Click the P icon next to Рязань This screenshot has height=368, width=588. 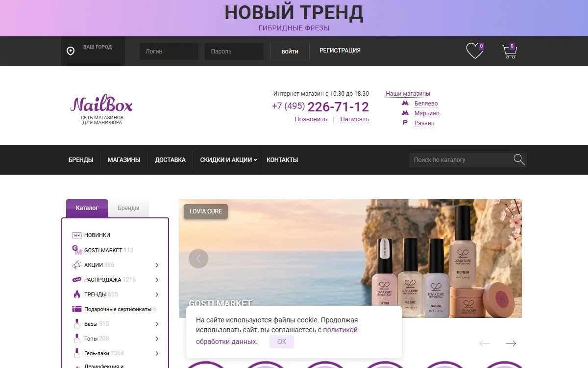[x=405, y=123]
